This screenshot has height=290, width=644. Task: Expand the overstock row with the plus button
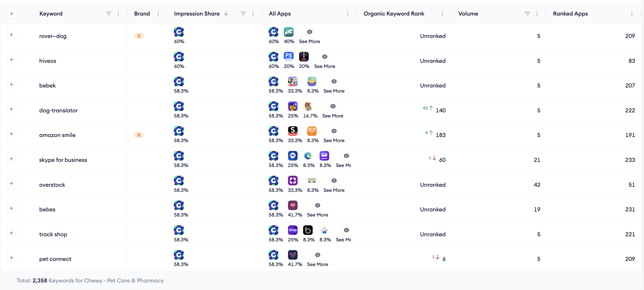[12, 183]
